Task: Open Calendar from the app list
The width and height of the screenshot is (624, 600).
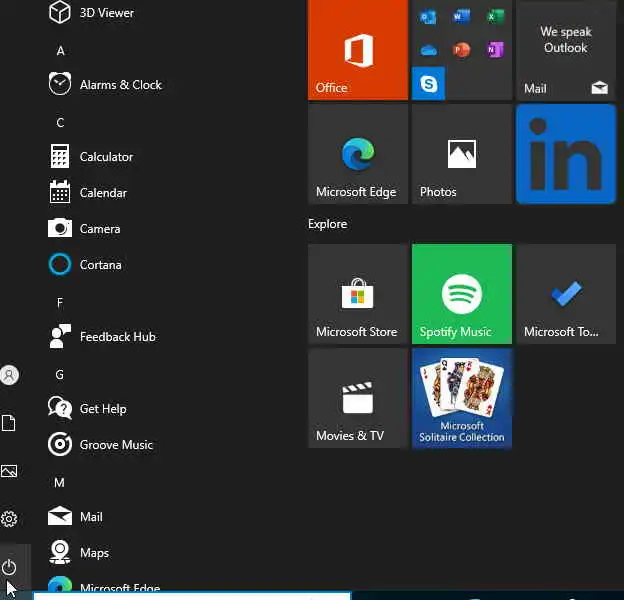Action: (x=88, y=193)
